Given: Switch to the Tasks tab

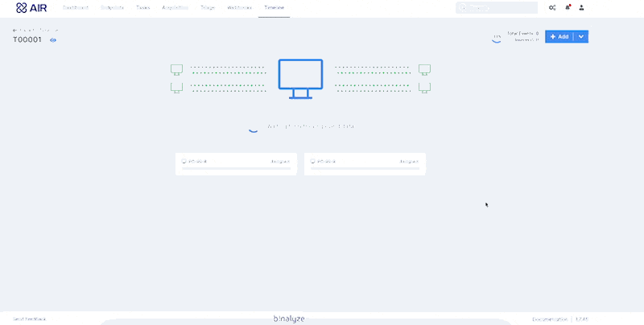Looking at the screenshot, I should tap(143, 7).
